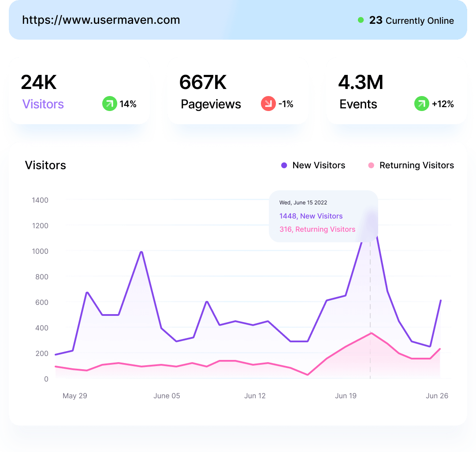Click the green up-arrow icon beside +12%
476x452 pixels.
click(x=421, y=104)
